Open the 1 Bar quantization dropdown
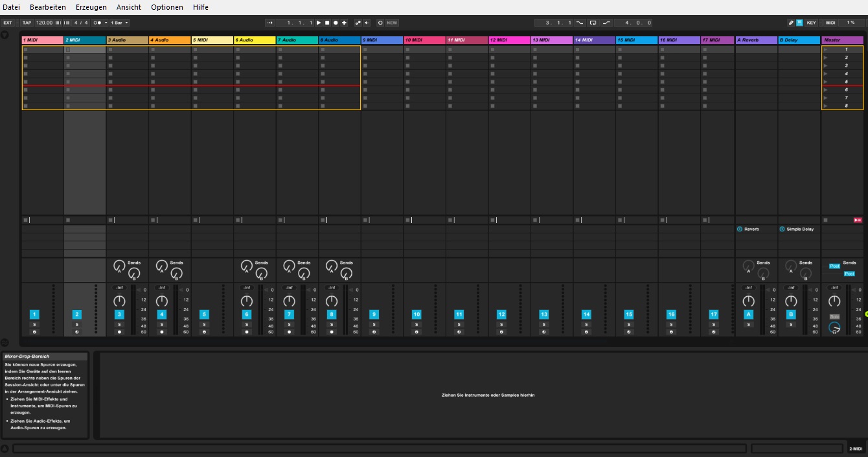The image size is (868, 457). coord(119,23)
